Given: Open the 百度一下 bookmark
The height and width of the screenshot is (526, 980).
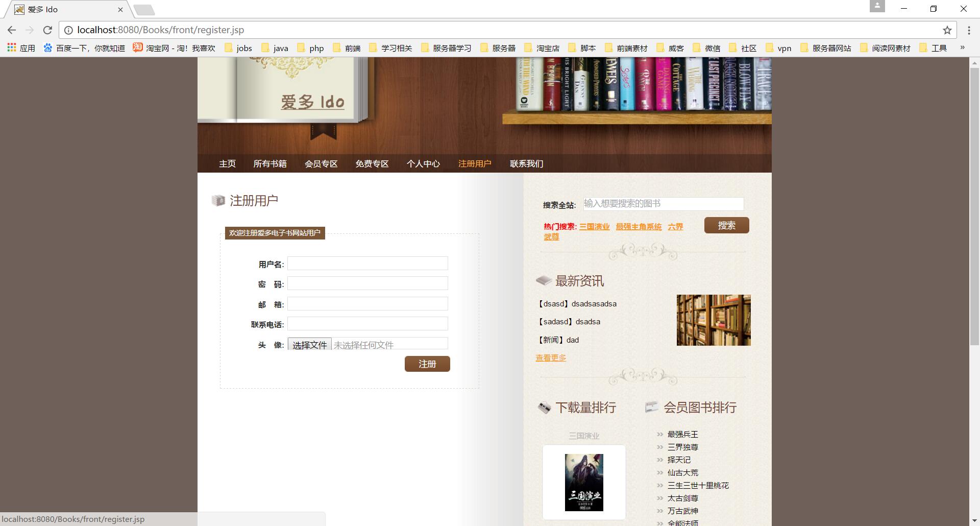Looking at the screenshot, I should tap(84, 48).
